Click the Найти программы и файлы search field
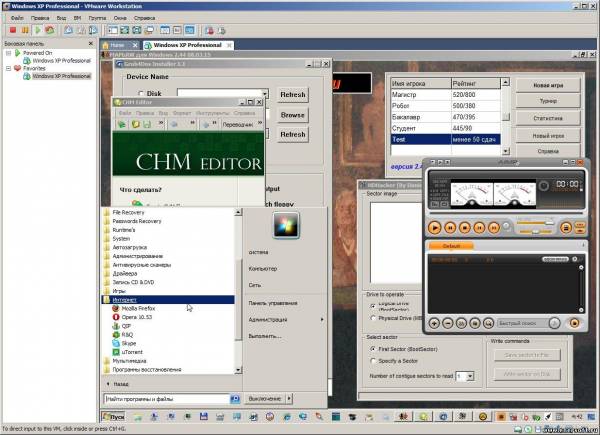 pyautogui.click(x=166, y=399)
